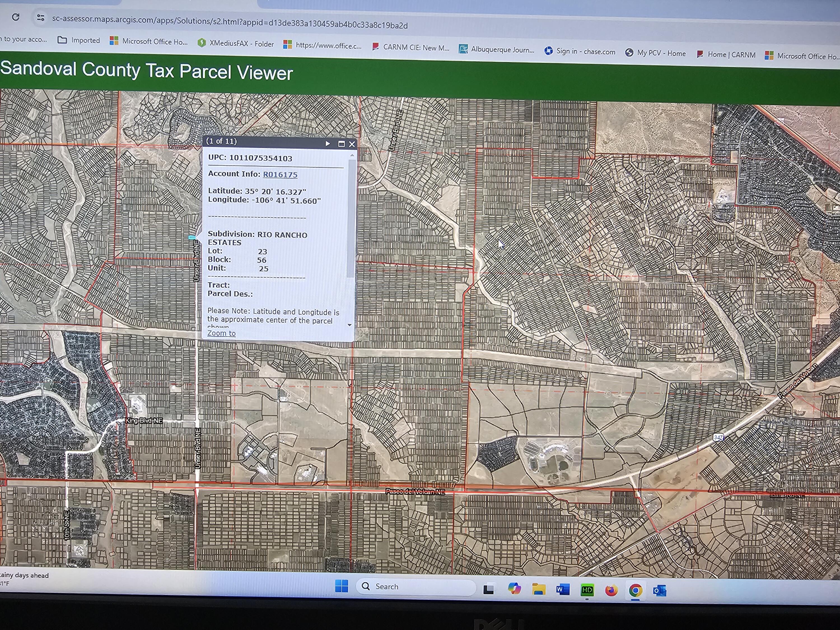Click the Zoom to link
840x630 pixels.
pyautogui.click(x=221, y=333)
